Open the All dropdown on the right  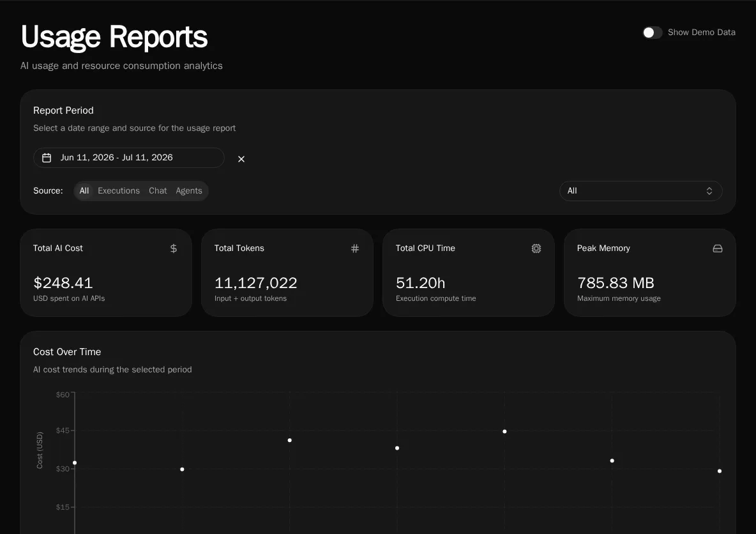(641, 190)
